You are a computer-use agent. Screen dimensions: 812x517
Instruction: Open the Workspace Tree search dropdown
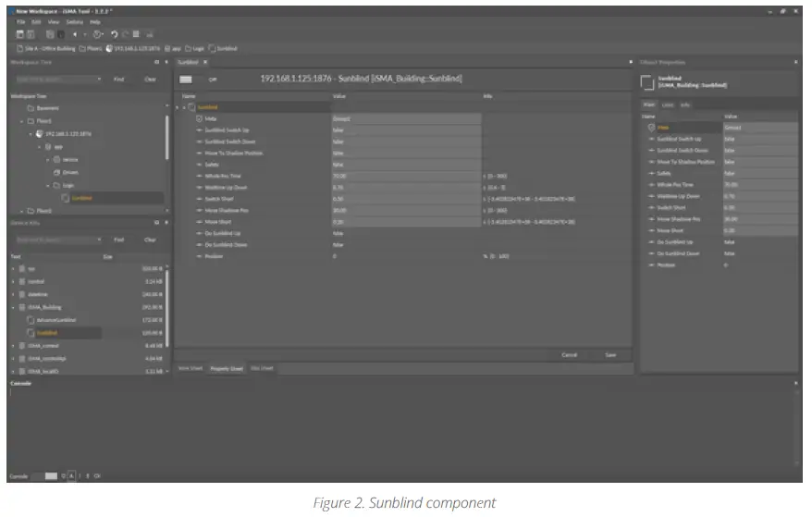click(x=99, y=80)
